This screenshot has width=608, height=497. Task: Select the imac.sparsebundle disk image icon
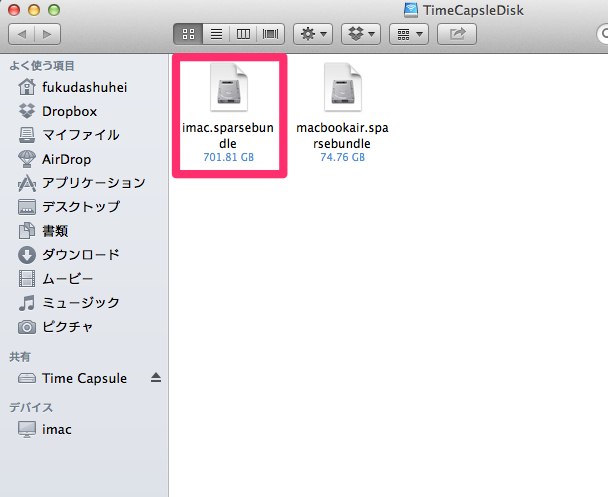pos(228,88)
